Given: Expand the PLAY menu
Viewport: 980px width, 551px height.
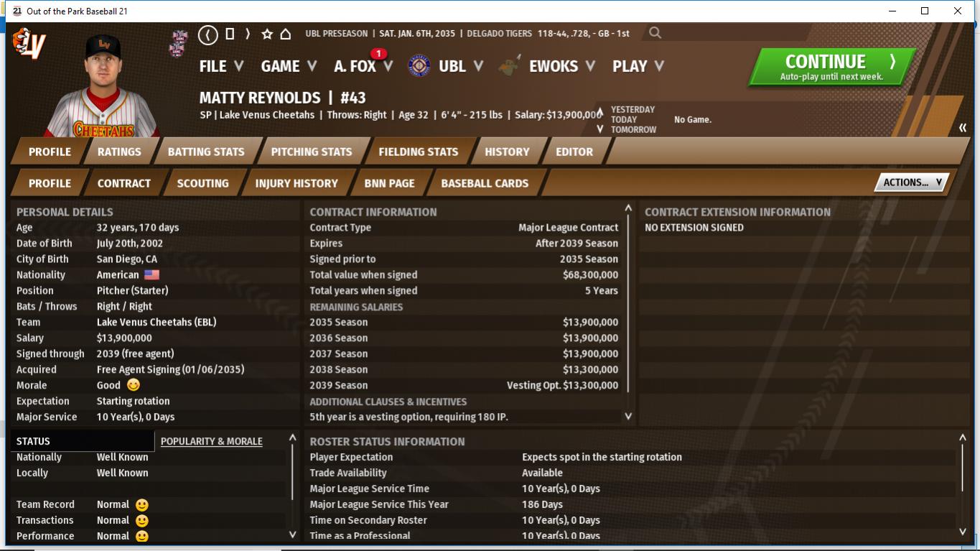Looking at the screenshot, I should pyautogui.click(x=638, y=66).
